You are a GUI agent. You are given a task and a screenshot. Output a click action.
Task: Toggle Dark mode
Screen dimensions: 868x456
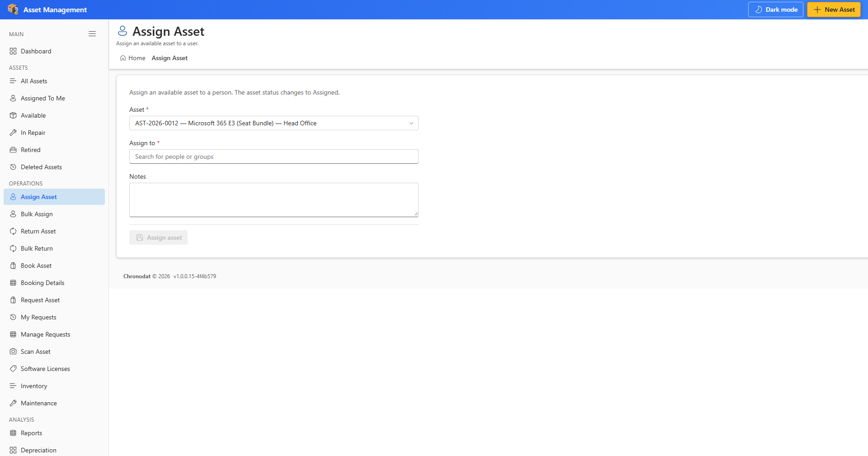pyautogui.click(x=775, y=9)
